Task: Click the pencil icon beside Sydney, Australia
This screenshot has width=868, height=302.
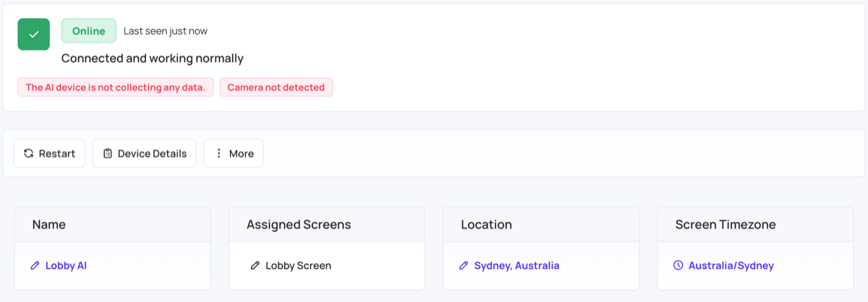Action: coord(464,265)
